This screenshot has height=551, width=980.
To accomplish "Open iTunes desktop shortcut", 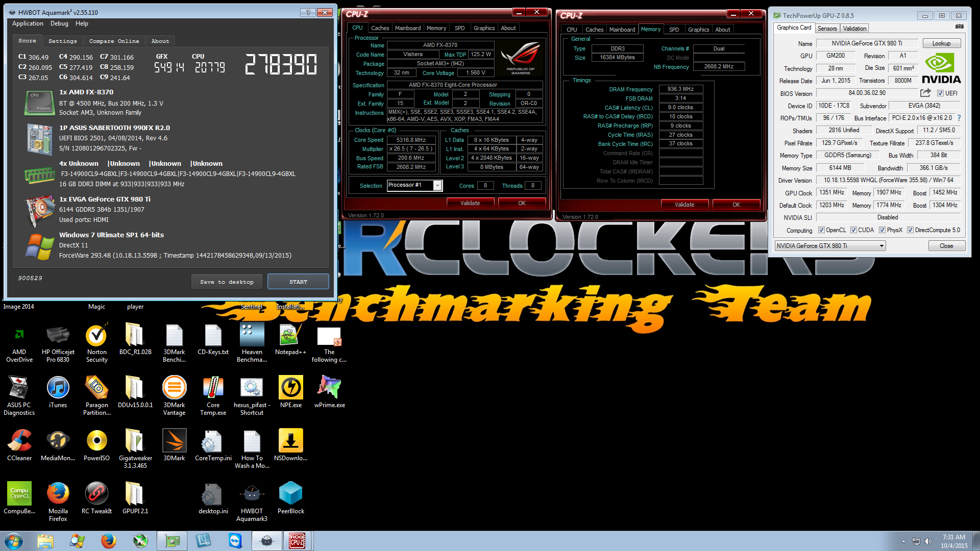I will (58, 392).
